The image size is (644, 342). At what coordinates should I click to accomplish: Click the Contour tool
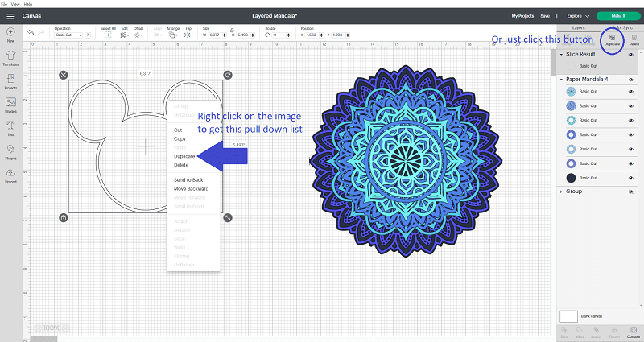634,332
